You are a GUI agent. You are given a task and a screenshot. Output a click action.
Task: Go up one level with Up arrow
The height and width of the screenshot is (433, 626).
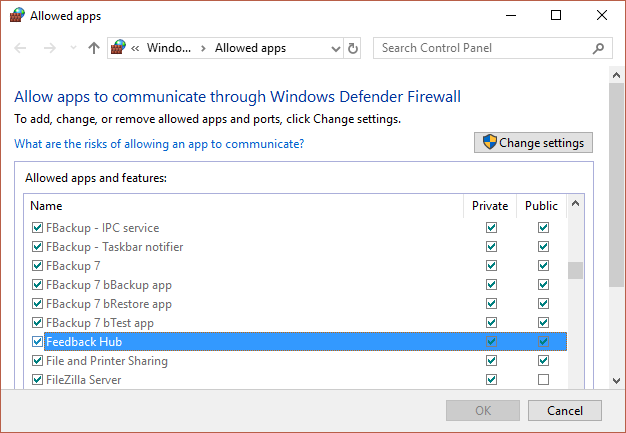pyautogui.click(x=93, y=48)
